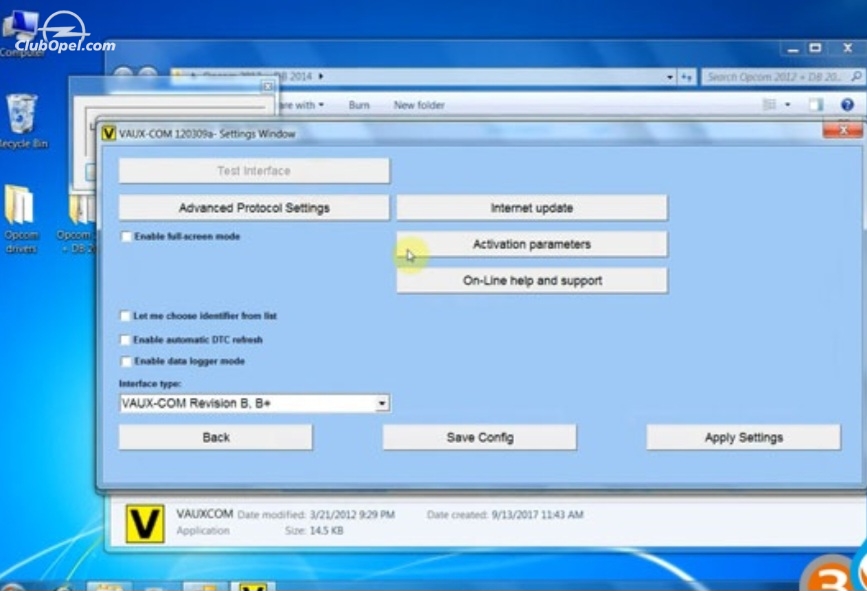Open Advanced Protocol Settings
The height and width of the screenshot is (591, 867).
(x=254, y=208)
